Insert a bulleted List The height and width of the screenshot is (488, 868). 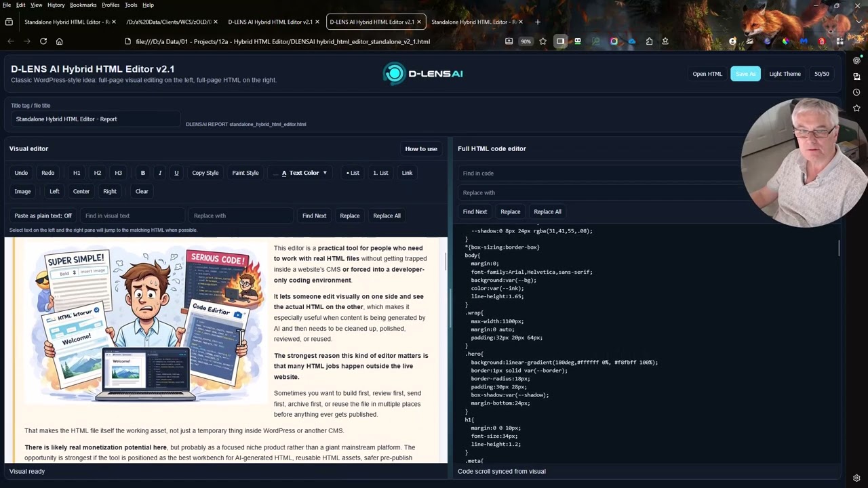tap(353, 173)
